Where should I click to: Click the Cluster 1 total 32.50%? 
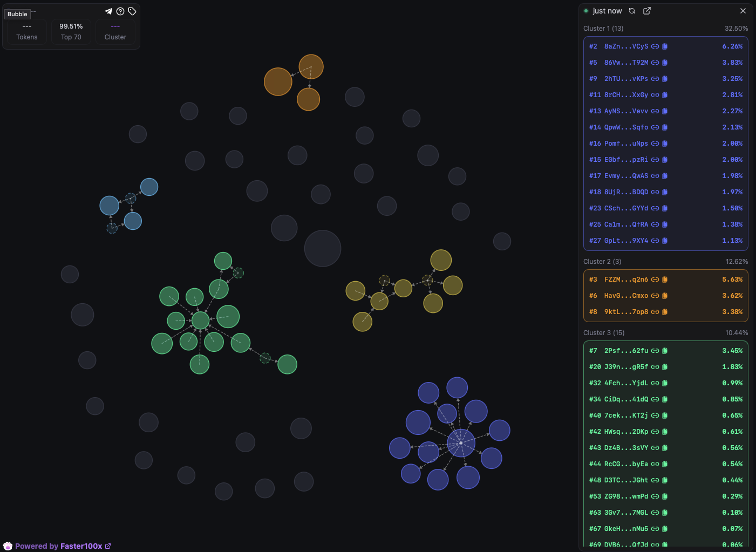[x=737, y=29]
